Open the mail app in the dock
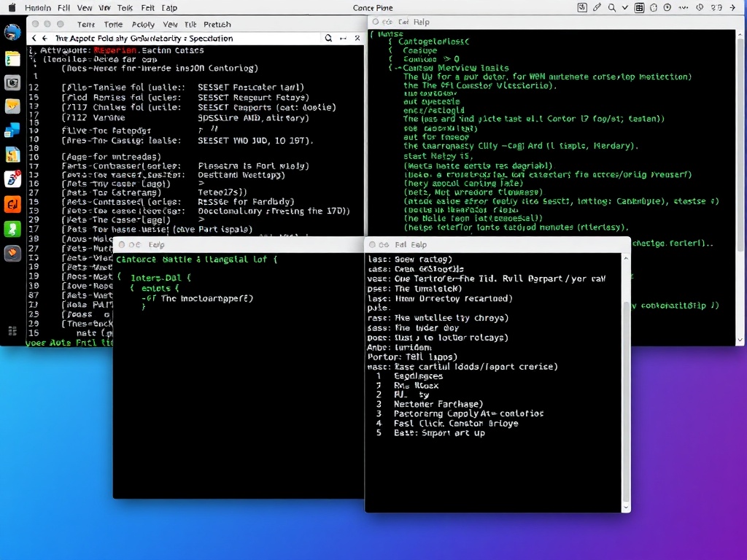 [x=12, y=108]
